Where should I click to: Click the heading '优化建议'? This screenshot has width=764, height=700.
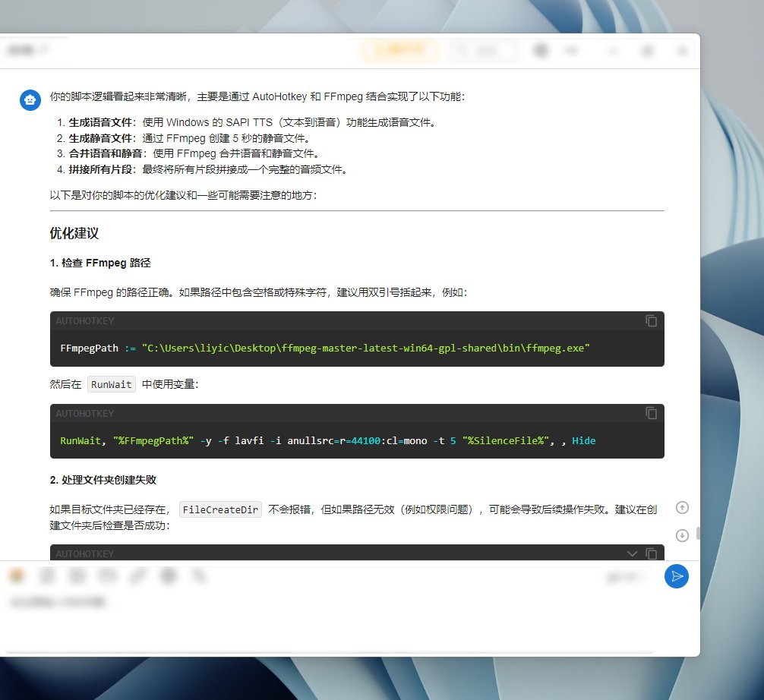pos(74,233)
